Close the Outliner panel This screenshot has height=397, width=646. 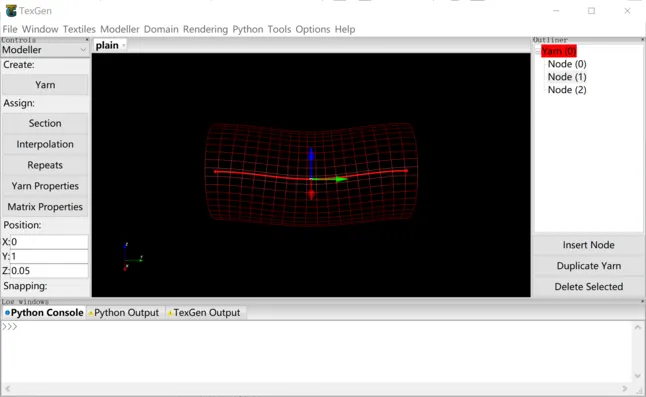pyautogui.click(x=643, y=40)
